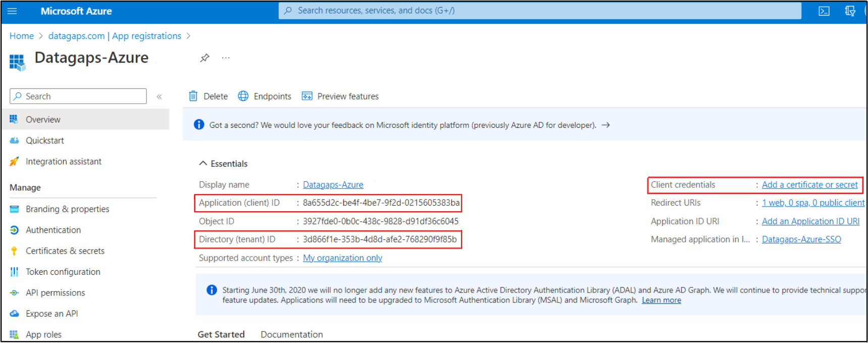Image resolution: width=868 pixels, height=343 pixels.
Task: Collapse the Essentials section
Action: click(203, 163)
